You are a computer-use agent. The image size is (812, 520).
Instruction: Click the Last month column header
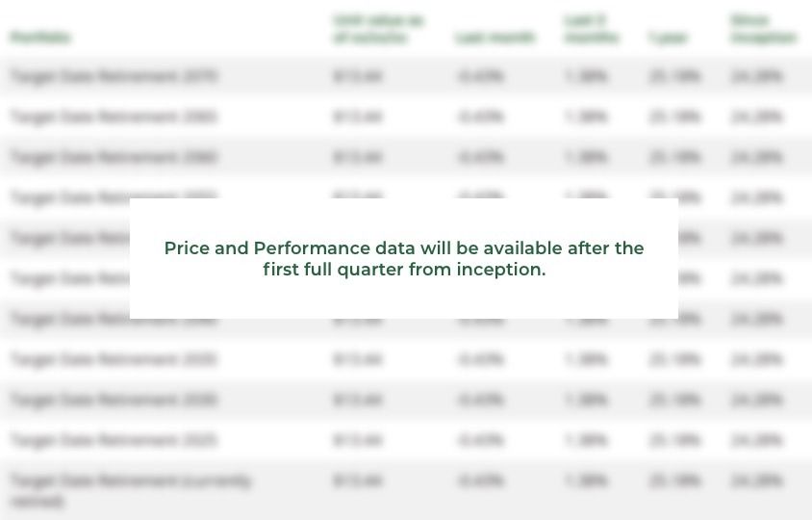coord(495,38)
